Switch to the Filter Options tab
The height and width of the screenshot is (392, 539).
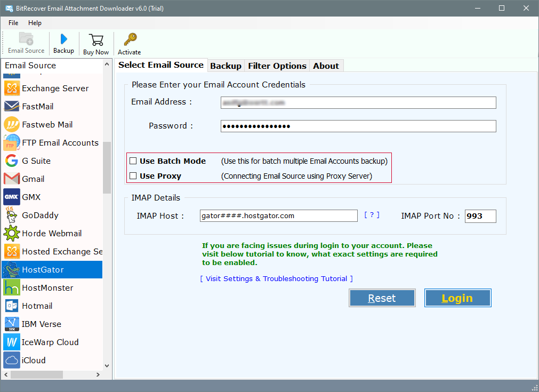(277, 66)
